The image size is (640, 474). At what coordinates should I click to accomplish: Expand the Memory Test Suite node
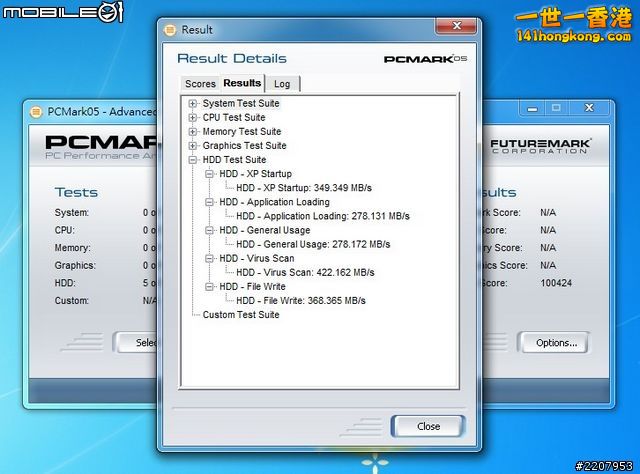pos(193,131)
